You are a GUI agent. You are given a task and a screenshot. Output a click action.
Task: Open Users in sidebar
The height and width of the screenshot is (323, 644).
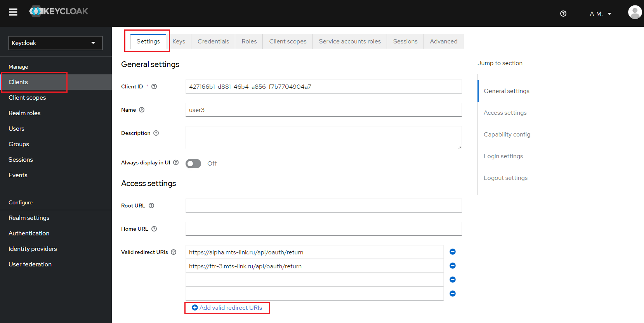pyautogui.click(x=56, y=129)
